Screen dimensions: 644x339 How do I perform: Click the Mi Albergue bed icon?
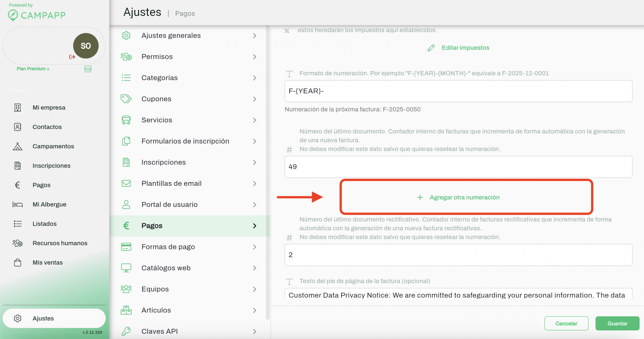(18, 204)
